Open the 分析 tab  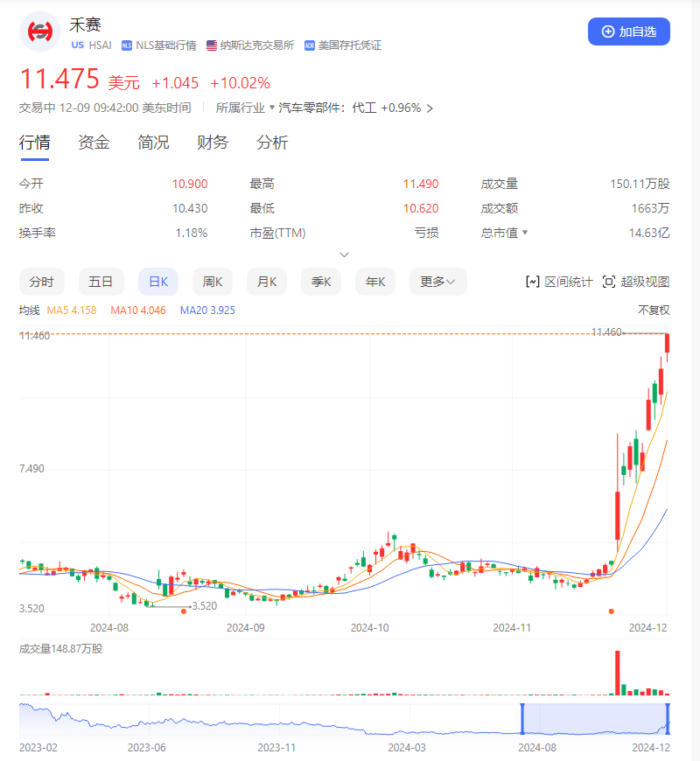point(272,143)
